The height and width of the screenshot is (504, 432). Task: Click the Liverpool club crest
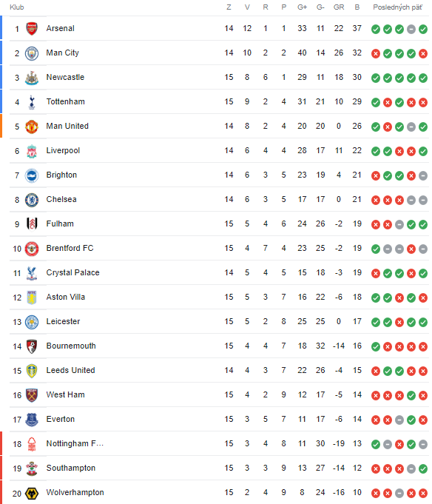32,151
